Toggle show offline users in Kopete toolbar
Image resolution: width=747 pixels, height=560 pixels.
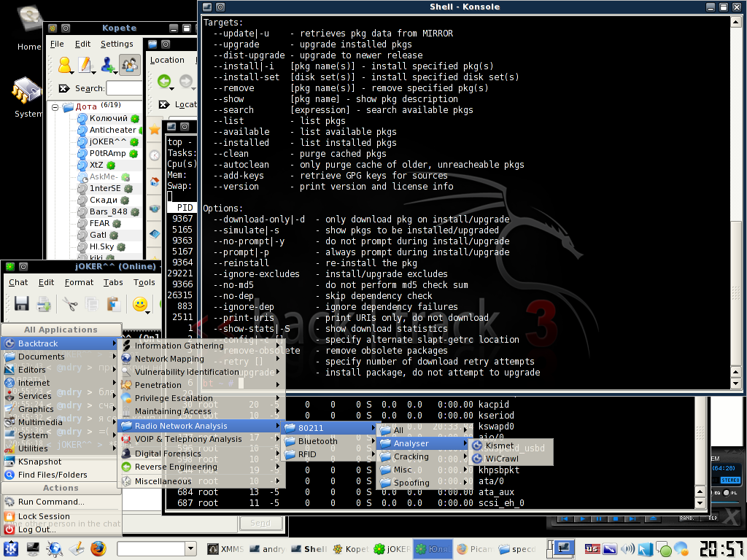tap(130, 65)
